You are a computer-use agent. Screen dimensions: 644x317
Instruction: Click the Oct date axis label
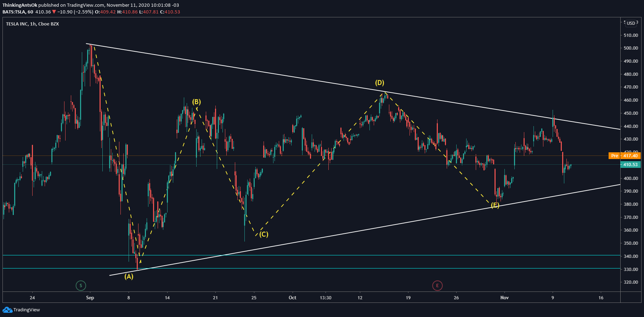coord(293,298)
